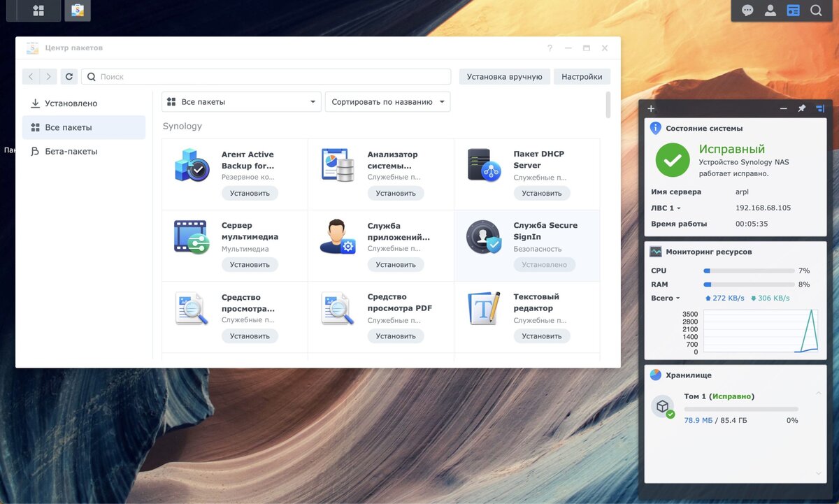The height and width of the screenshot is (504, 839).
Task: Refresh the package list with the reload icon
Action: coord(69,76)
